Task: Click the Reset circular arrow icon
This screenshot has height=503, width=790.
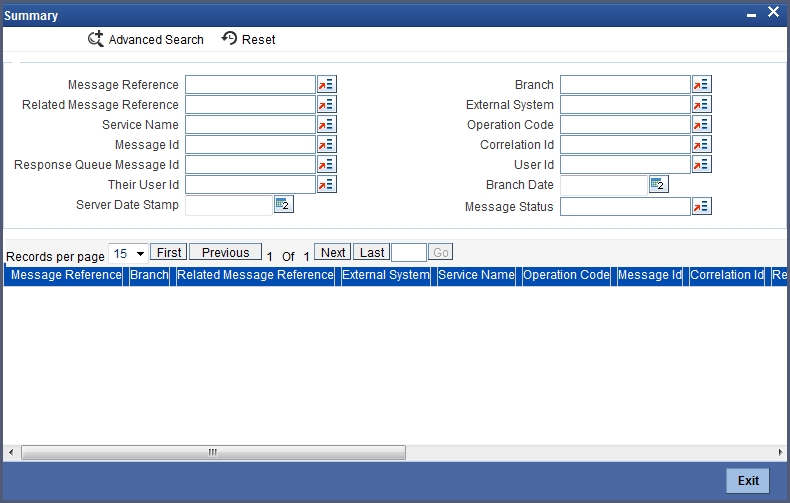Action: [x=229, y=38]
